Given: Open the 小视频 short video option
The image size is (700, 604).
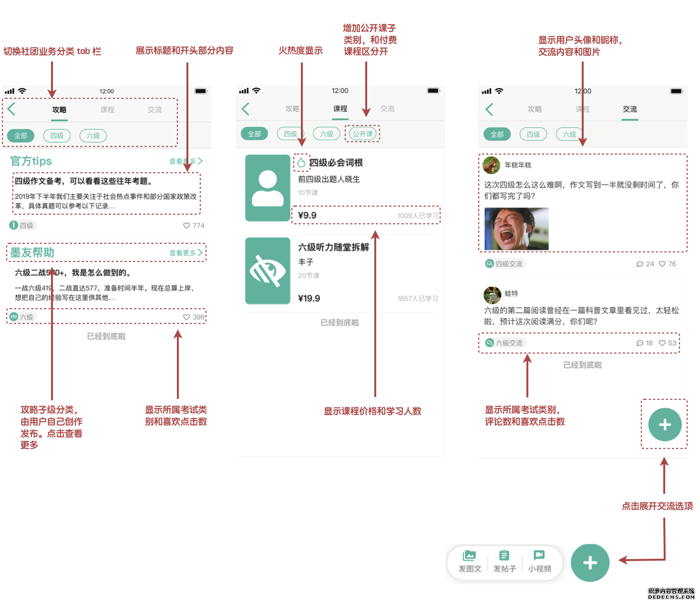Looking at the screenshot, I should point(539,556).
